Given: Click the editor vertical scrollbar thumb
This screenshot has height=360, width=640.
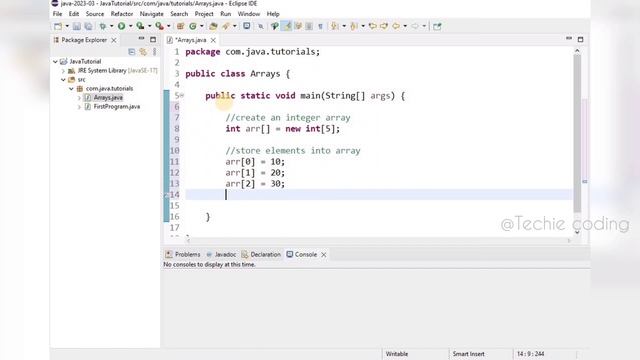Looking at the screenshot, I should [577, 133].
